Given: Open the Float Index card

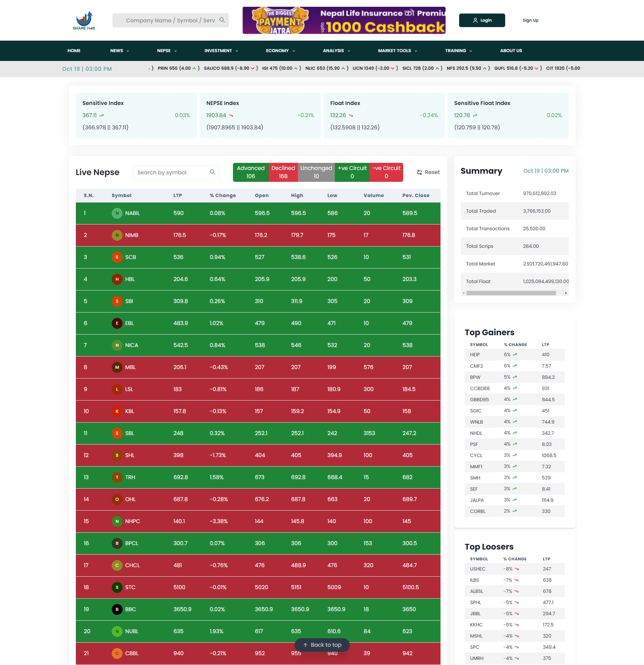Looking at the screenshot, I should click(x=384, y=115).
